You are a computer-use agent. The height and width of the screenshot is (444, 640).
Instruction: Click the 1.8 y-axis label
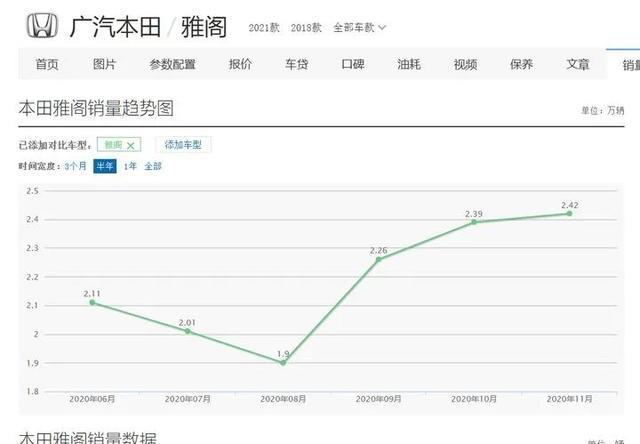33,391
